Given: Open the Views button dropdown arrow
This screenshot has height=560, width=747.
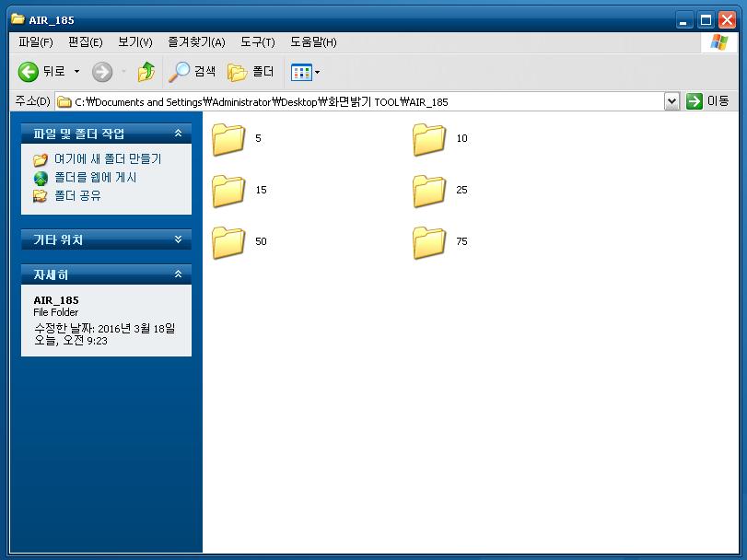Looking at the screenshot, I should 317,73.
